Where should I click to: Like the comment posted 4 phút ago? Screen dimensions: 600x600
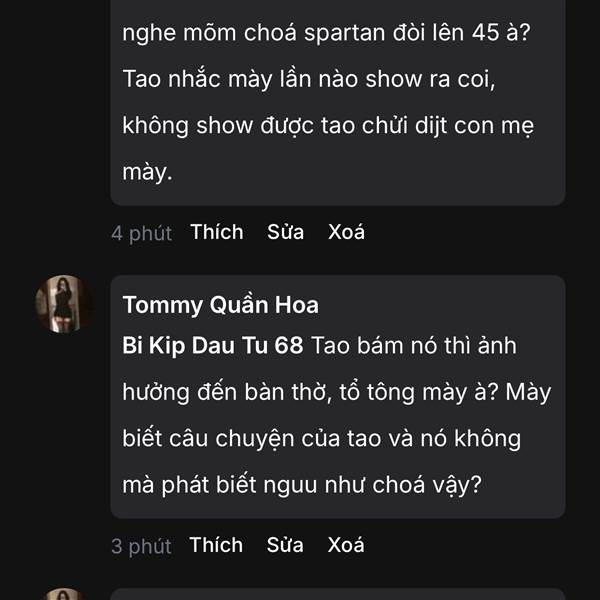pos(217,232)
